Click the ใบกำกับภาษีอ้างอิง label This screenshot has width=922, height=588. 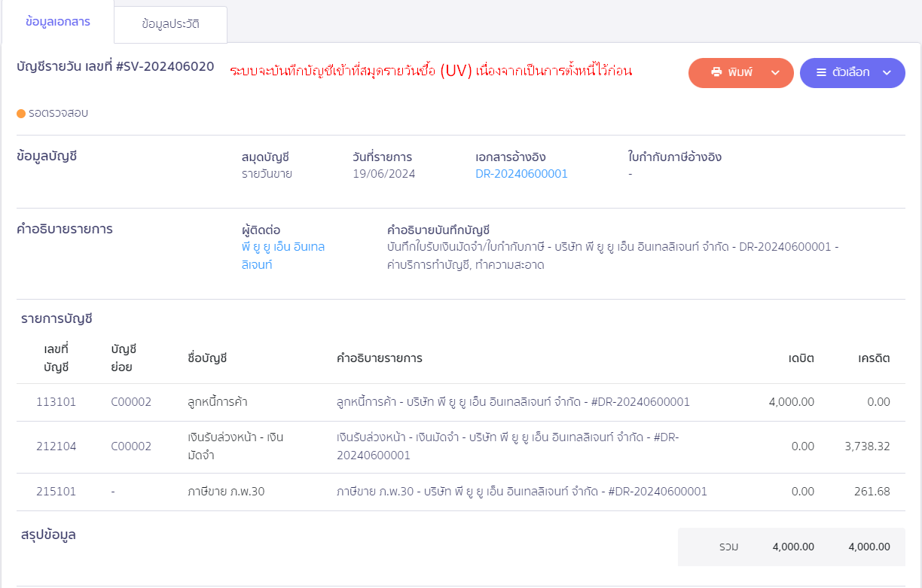tap(675, 157)
